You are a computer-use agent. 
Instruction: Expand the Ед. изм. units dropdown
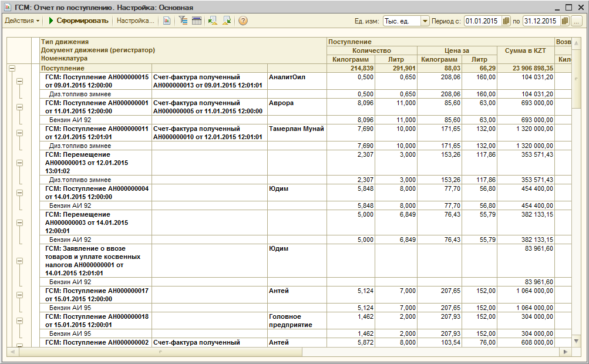425,21
